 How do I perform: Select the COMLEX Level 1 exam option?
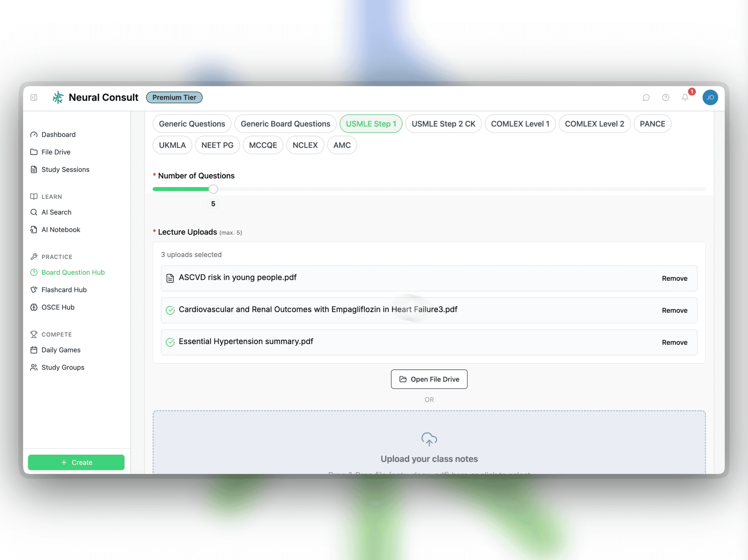click(520, 123)
